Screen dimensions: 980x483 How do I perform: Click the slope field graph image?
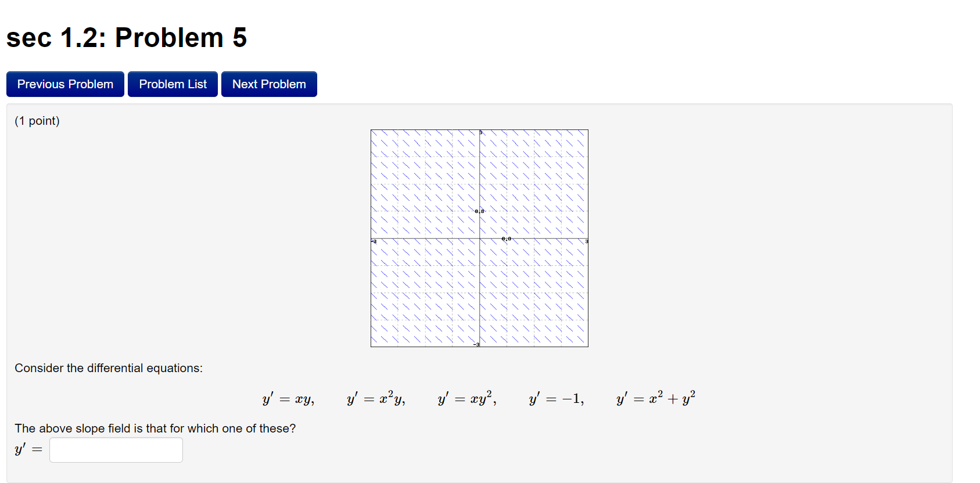(479, 238)
